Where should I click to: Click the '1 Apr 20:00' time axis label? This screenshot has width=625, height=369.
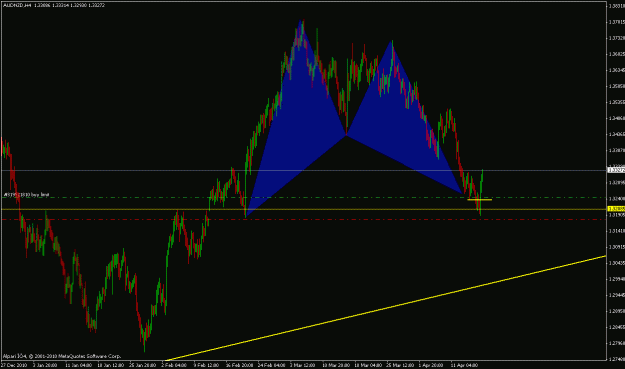pos(431,365)
